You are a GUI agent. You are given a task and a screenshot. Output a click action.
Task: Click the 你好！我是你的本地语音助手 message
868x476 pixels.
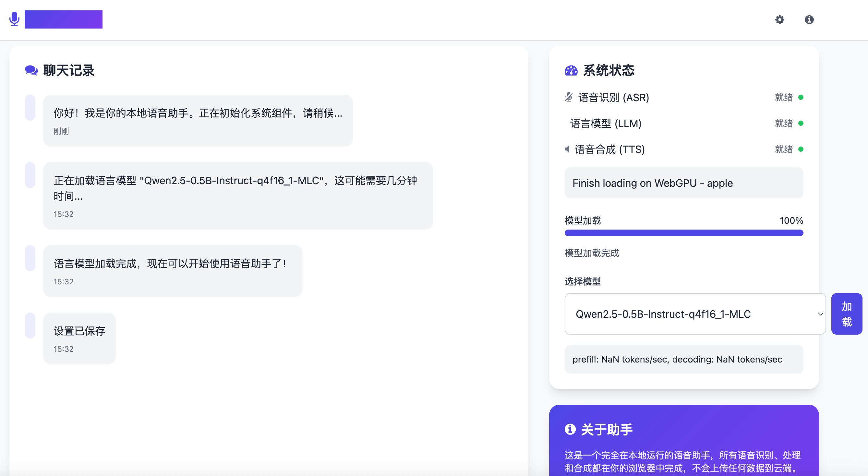tap(198, 120)
